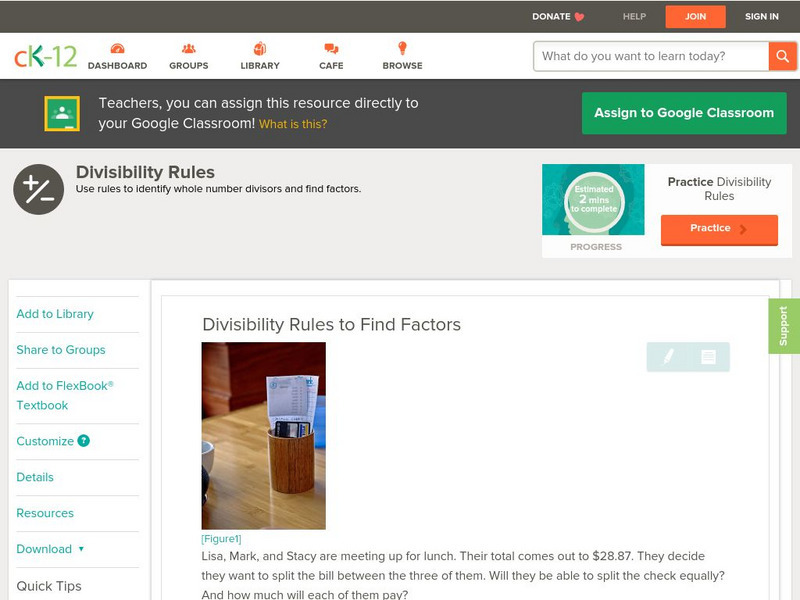This screenshot has height=600, width=800.
Task: Open the CAFE menu label
Action: click(331, 66)
